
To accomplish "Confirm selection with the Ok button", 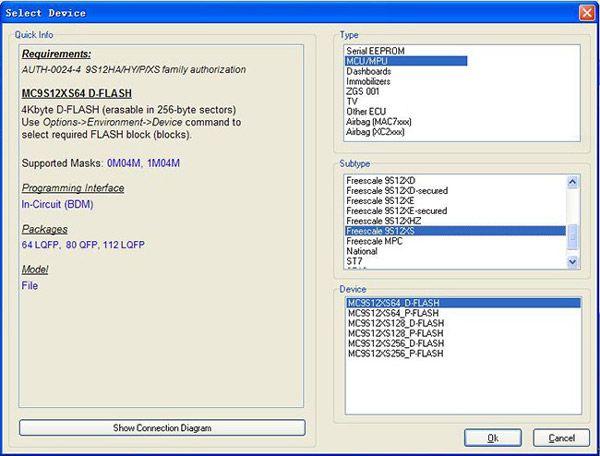I will (491, 438).
